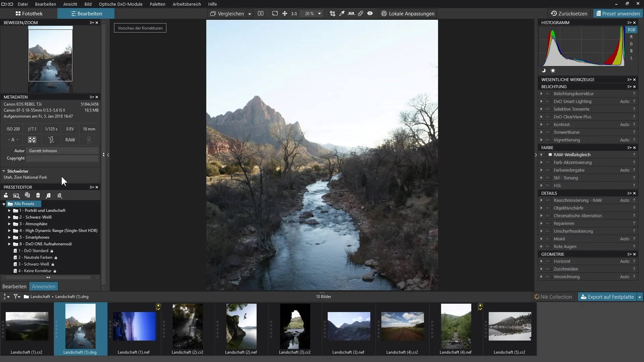Click the Anwenden button in preset editor
This screenshot has height=362, width=644.
coord(44,287)
